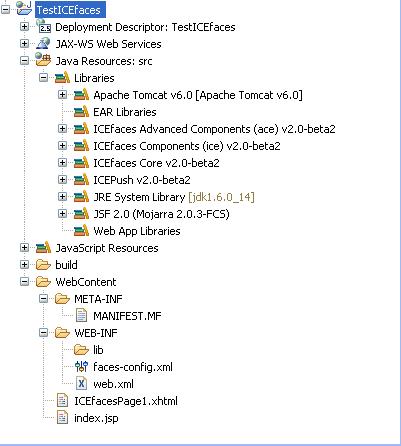Select the lib folder under WEB-INF
The width and height of the screenshot is (401, 446).
(98, 350)
